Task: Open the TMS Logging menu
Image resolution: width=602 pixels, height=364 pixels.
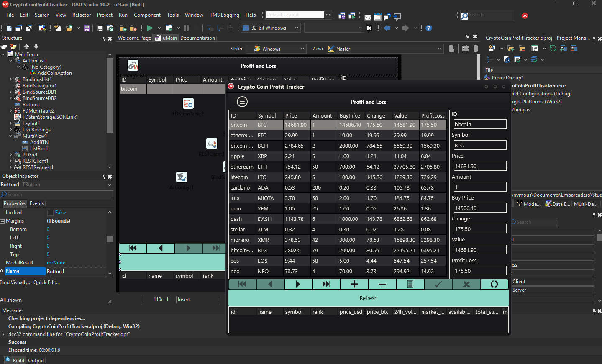Action: coord(224,15)
